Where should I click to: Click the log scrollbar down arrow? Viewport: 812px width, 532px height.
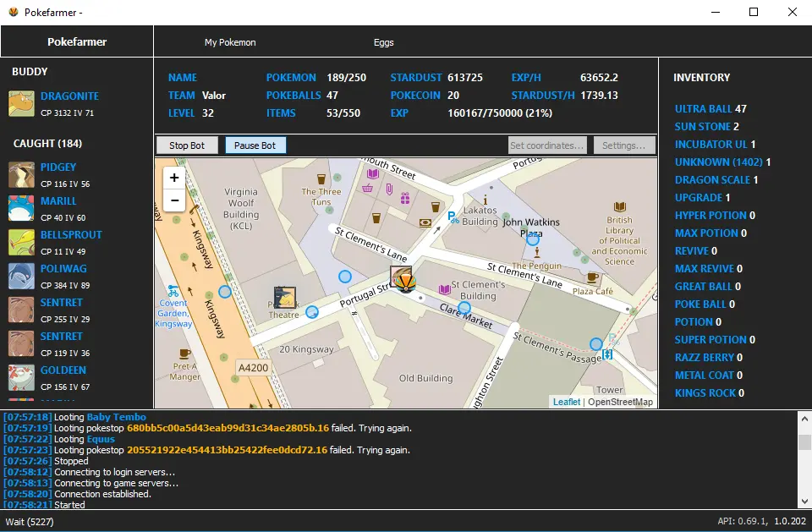[x=804, y=501]
